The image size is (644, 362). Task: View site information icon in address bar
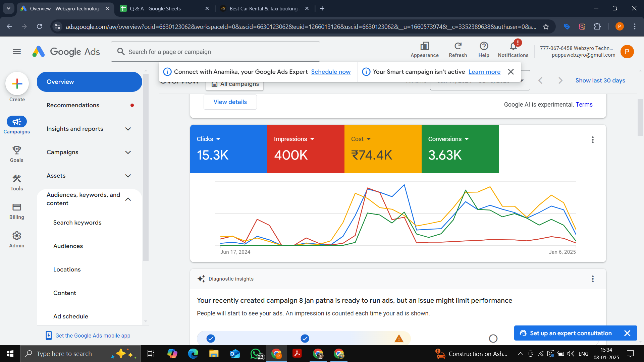point(58,26)
